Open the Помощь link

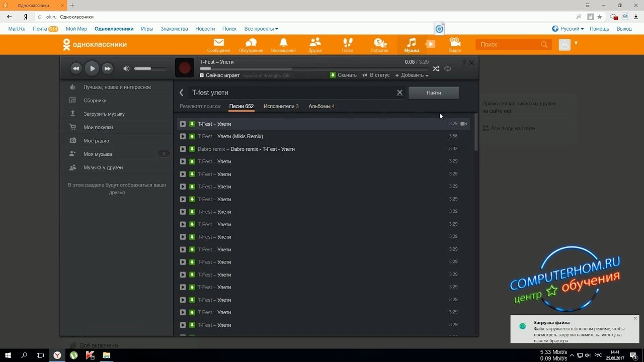point(599,29)
